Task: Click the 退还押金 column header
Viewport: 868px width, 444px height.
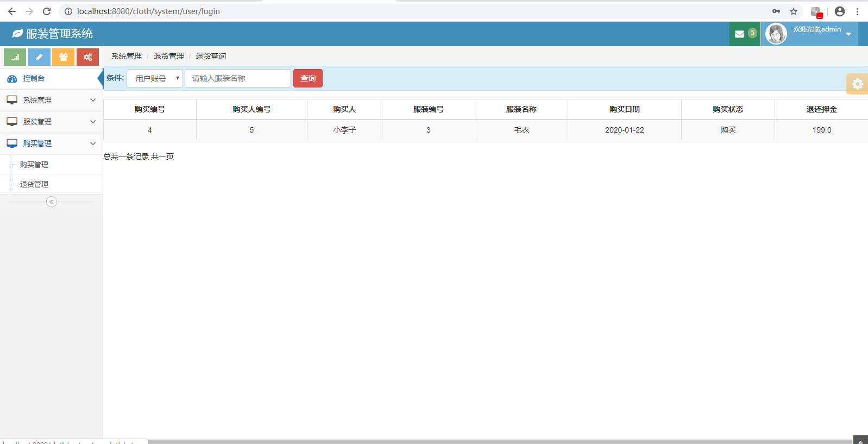Action: click(822, 109)
